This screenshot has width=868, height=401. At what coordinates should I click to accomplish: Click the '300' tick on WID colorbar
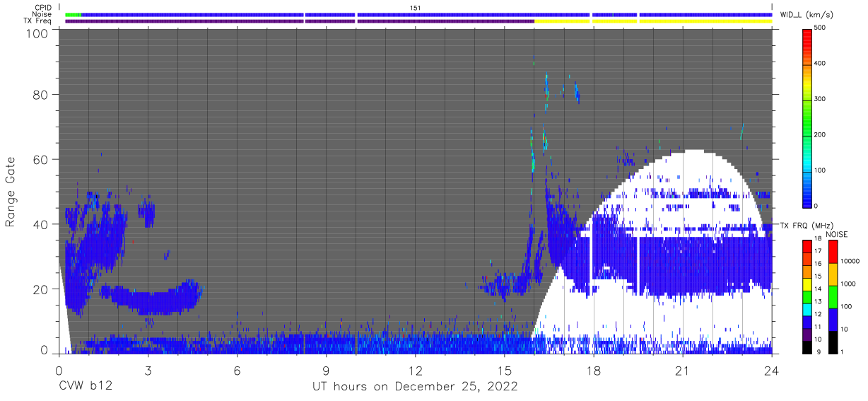820,99
